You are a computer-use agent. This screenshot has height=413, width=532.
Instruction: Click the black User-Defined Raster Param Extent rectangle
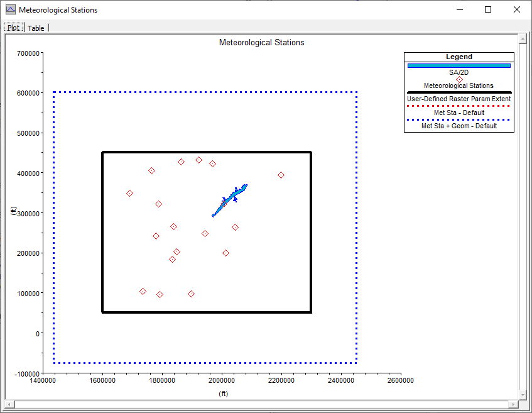point(207,151)
